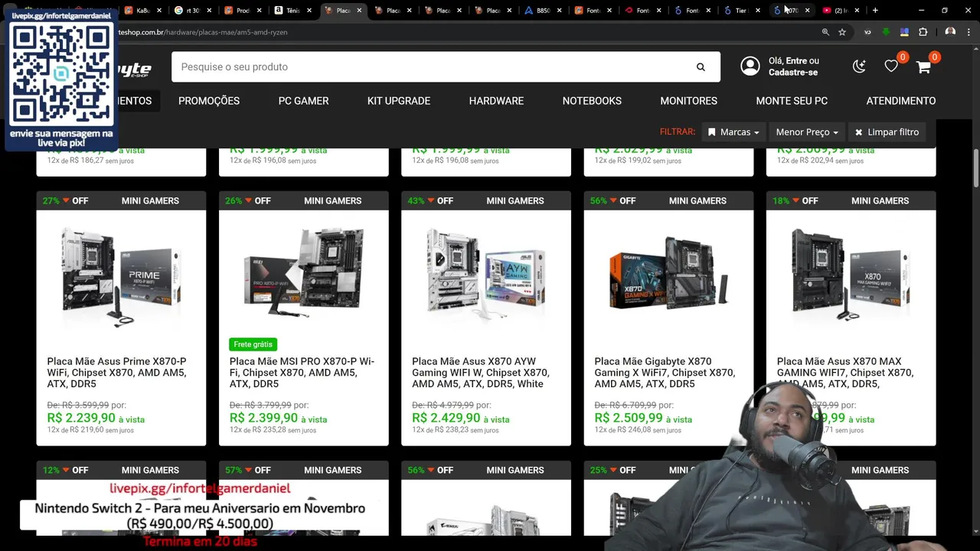Click the page vertical scrollbar thumb
This screenshot has height=551, width=980.
click(x=976, y=167)
